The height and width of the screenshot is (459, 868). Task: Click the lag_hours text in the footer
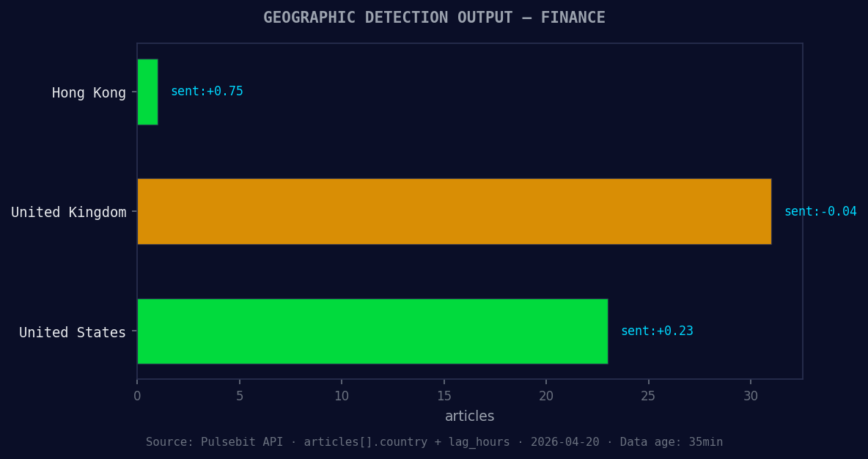pos(479,441)
